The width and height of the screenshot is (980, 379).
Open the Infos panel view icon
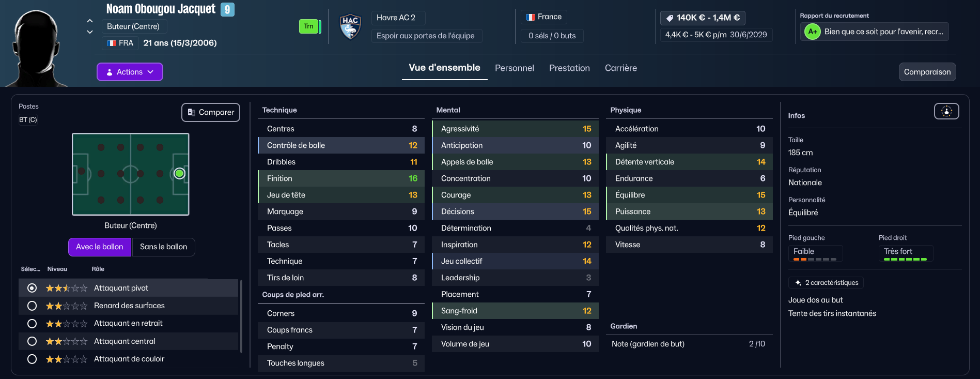946,111
